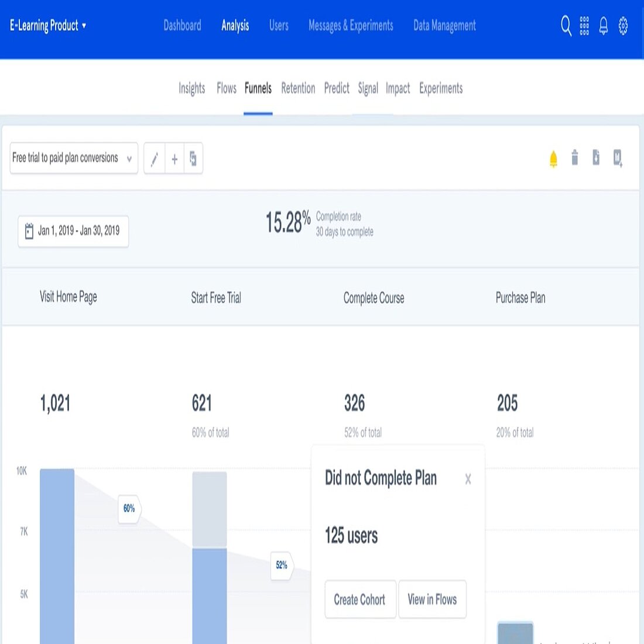Click the yellow alert bell icon
The width and height of the screenshot is (644, 644).
point(553,159)
